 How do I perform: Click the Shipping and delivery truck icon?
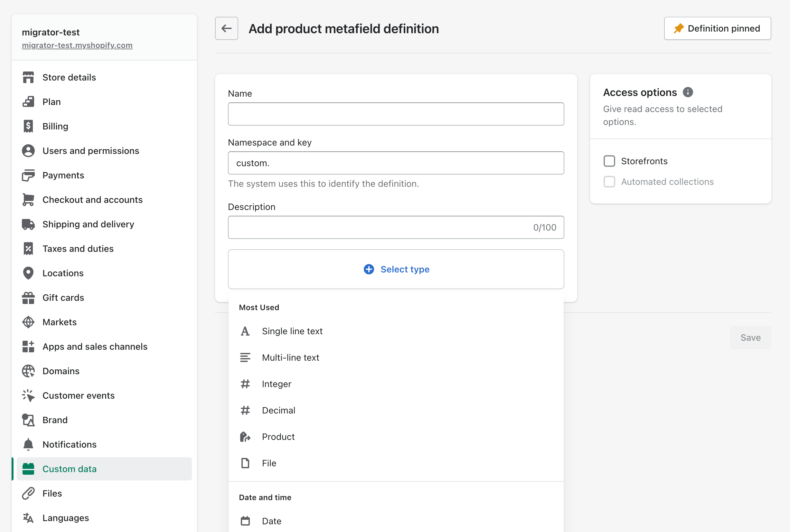(x=29, y=224)
